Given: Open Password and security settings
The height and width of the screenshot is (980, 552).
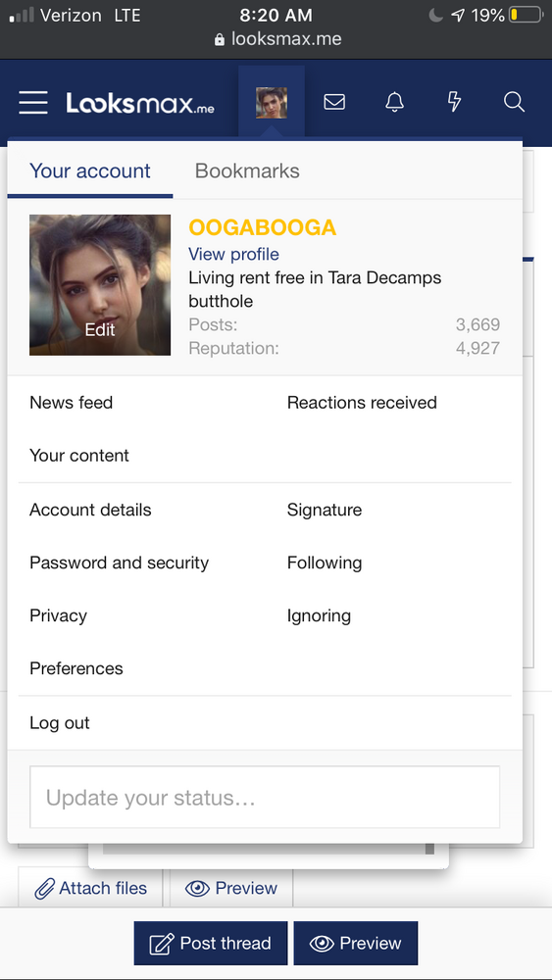Looking at the screenshot, I should coord(119,563).
